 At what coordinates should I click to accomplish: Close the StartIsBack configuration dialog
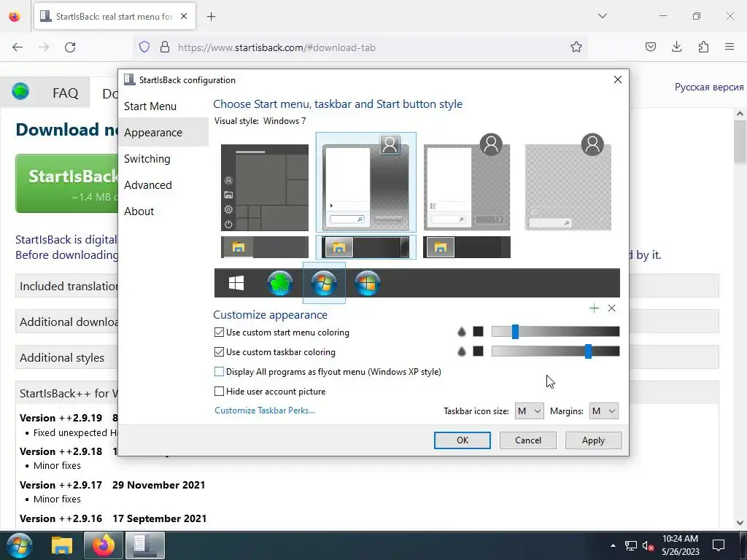pos(618,79)
